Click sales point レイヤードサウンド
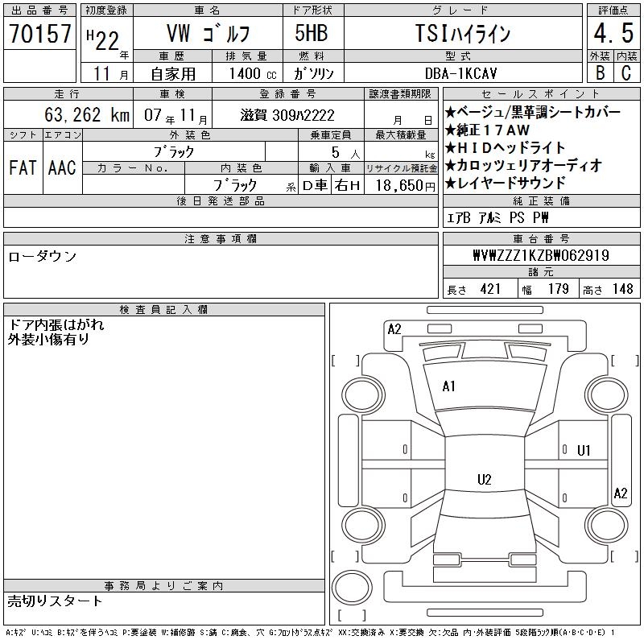Viewport: 644px width, 644px height. click(506, 183)
